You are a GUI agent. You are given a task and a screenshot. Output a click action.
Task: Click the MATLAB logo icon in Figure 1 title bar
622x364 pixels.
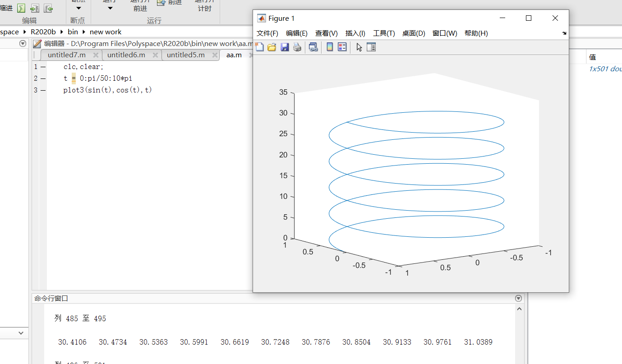pyautogui.click(x=261, y=18)
